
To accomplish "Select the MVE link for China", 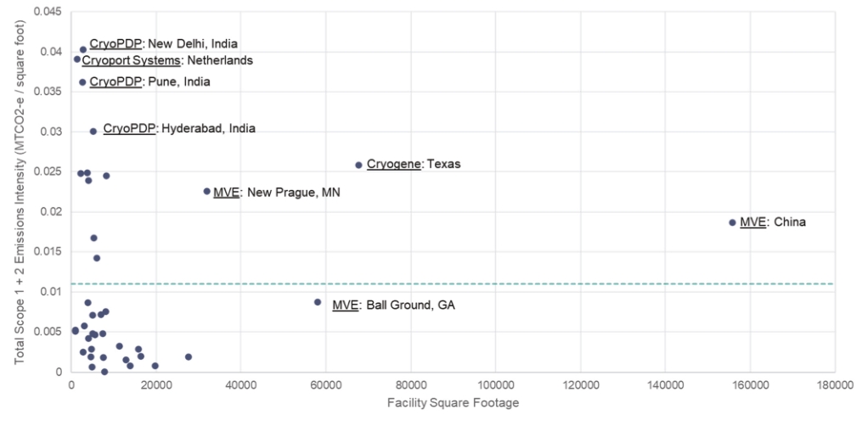I will pos(752,222).
